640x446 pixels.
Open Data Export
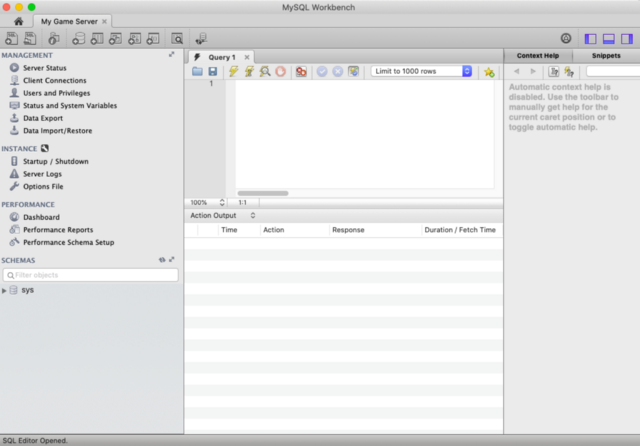43,118
